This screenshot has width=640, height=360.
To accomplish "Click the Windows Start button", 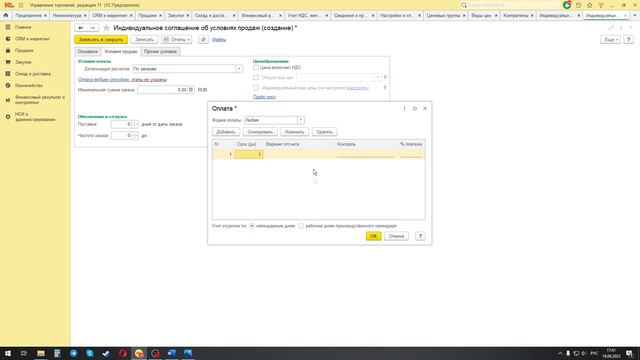I will (x=8, y=353).
